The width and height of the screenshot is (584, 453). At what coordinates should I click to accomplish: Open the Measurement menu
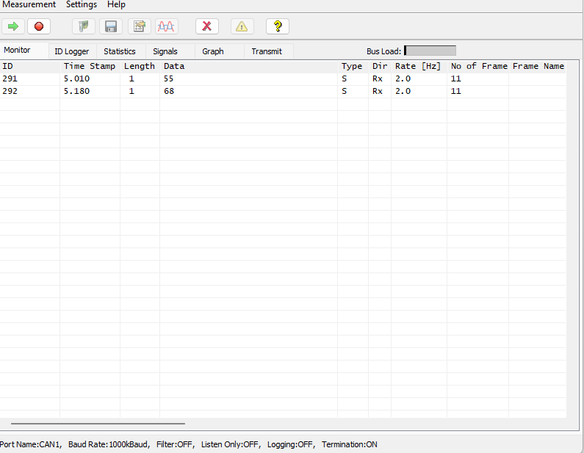point(29,4)
